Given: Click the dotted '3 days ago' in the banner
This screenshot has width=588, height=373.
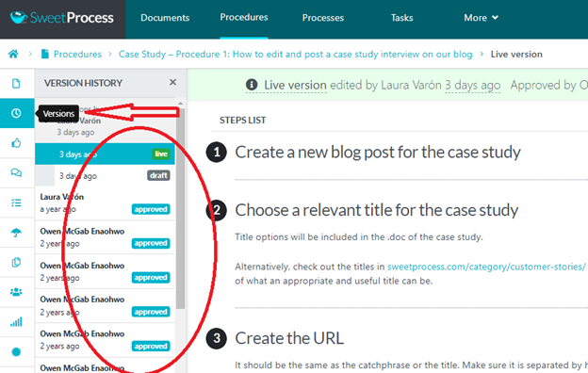Looking at the screenshot, I should pyautogui.click(x=472, y=85).
